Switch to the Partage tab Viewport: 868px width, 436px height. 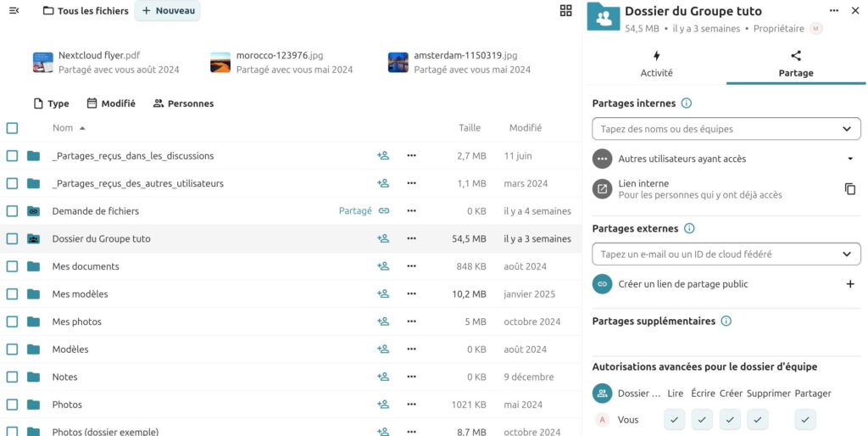[x=796, y=64]
